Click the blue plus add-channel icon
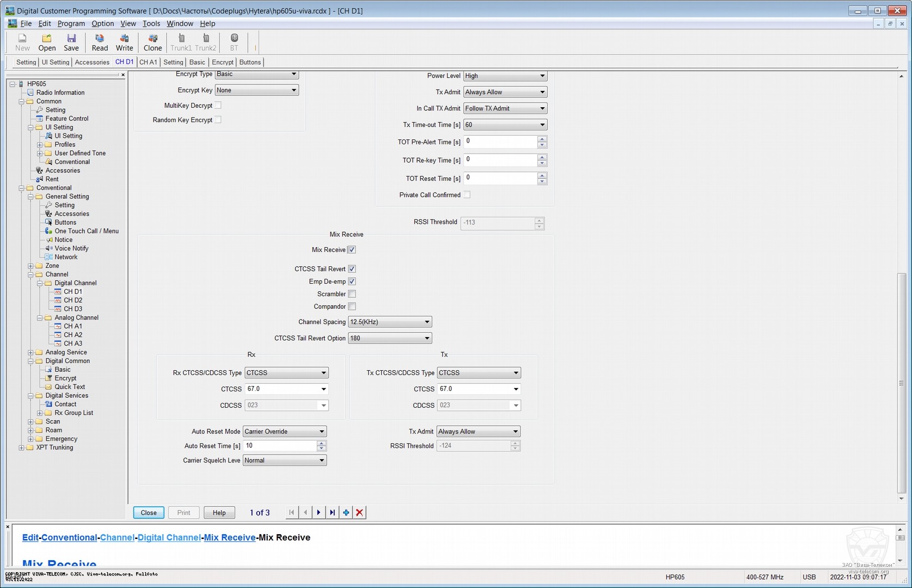Image resolution: width=912 pixels, height=588 pixels. point(346,512)
